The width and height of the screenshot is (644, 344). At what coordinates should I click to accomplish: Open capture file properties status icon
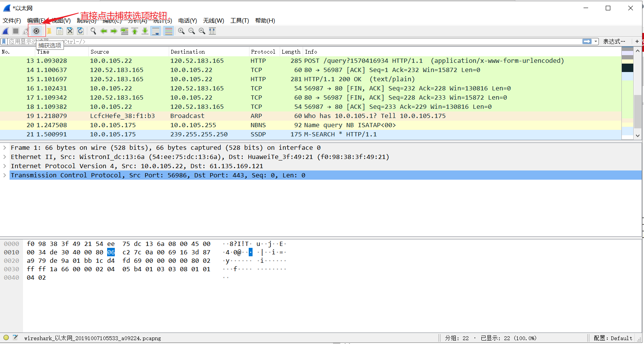coord(15,337)
